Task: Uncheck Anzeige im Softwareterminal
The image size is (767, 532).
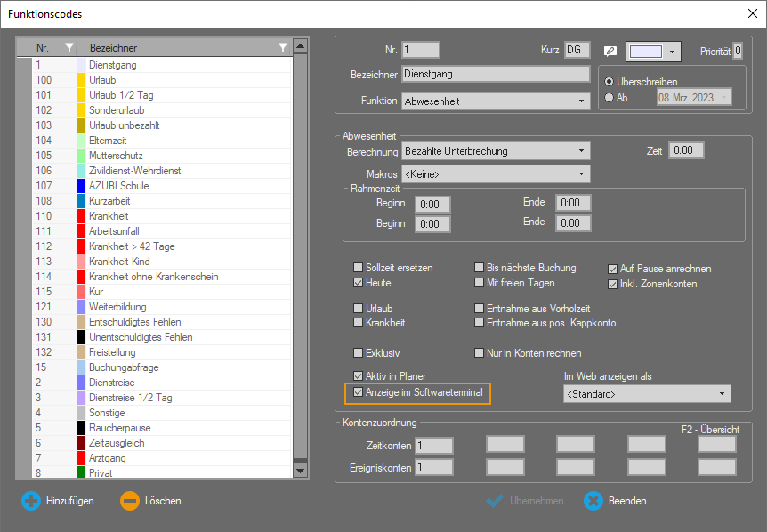Action: pyautogui.click(x=359, y=391)
